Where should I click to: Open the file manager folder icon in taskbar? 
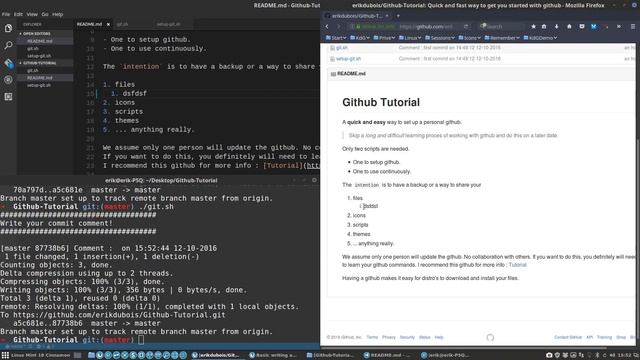point(91,356)
